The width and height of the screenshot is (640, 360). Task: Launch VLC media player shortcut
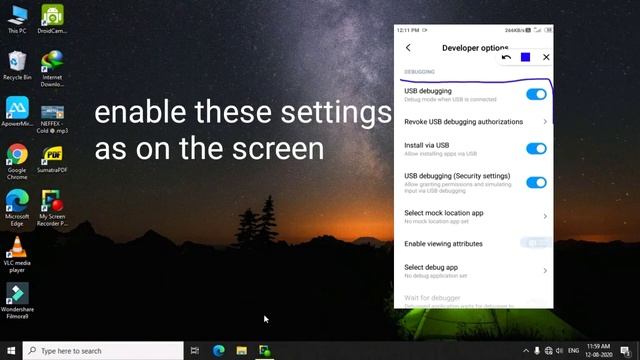click(17, 254)
